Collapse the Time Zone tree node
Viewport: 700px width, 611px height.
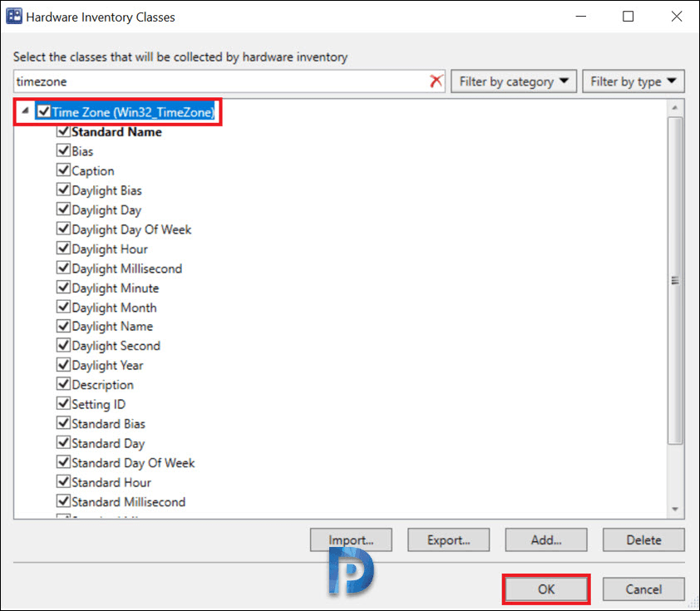25,111
